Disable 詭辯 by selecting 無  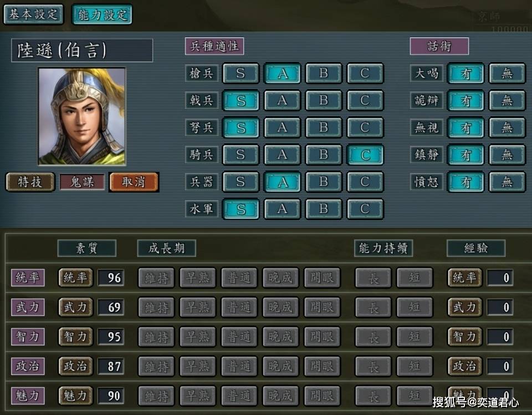point(507,100)
